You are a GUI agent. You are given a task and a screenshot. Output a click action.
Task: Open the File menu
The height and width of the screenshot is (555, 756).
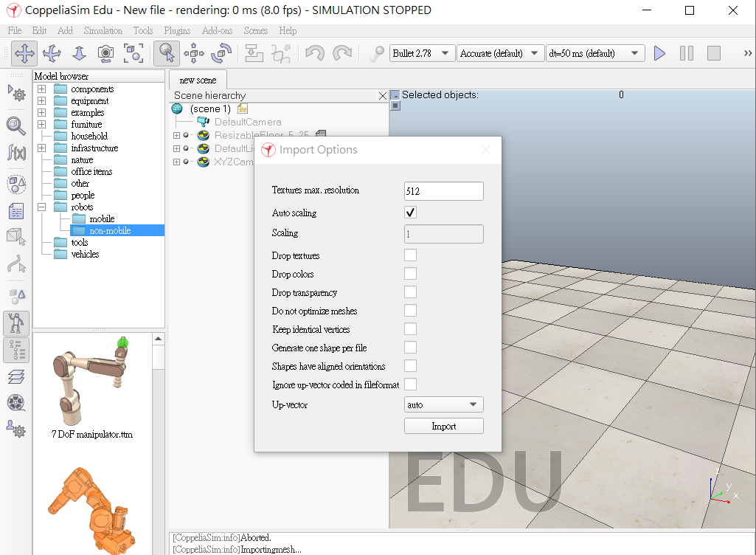coord(15,30)
